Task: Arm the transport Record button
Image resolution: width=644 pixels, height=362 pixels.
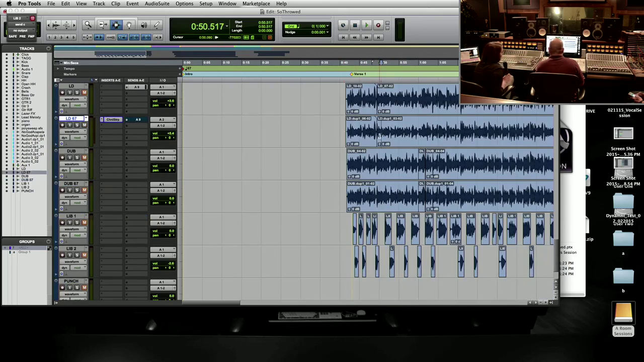Action: click(378, 25)
